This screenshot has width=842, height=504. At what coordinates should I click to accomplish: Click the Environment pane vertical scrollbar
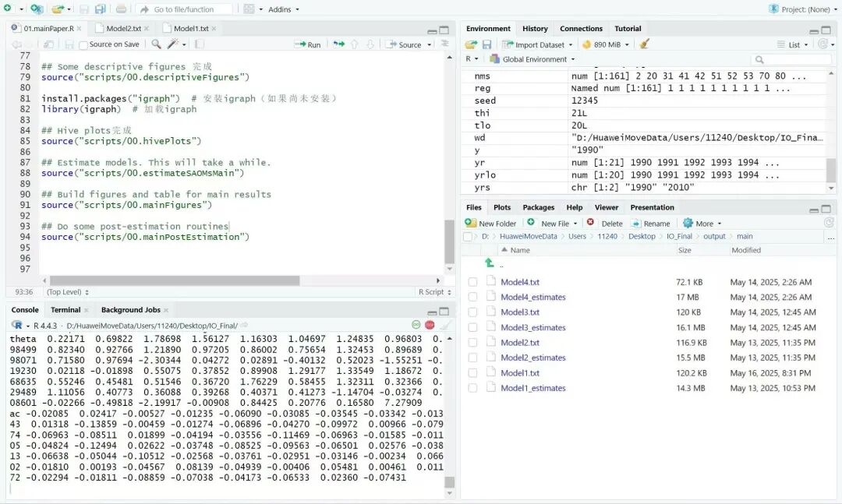click(831, 171)
